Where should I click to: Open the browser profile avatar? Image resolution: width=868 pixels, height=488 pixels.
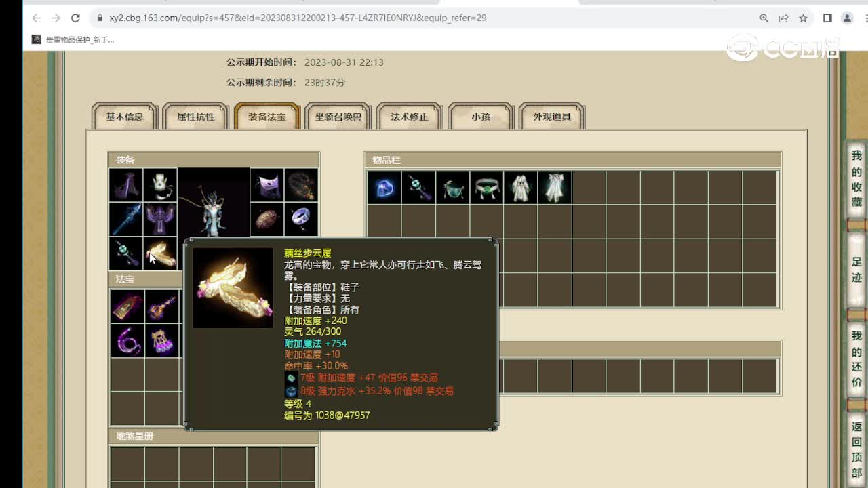(847, 18)
